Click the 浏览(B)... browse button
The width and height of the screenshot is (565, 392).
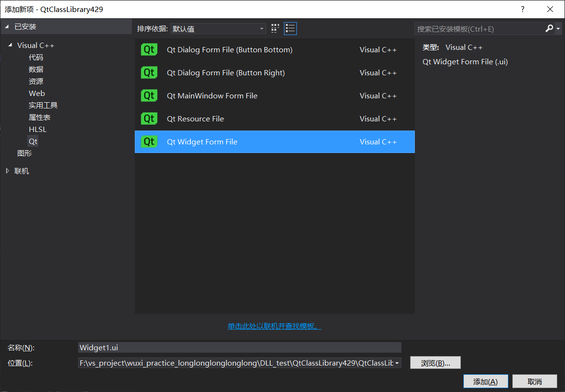click(436, 363)
